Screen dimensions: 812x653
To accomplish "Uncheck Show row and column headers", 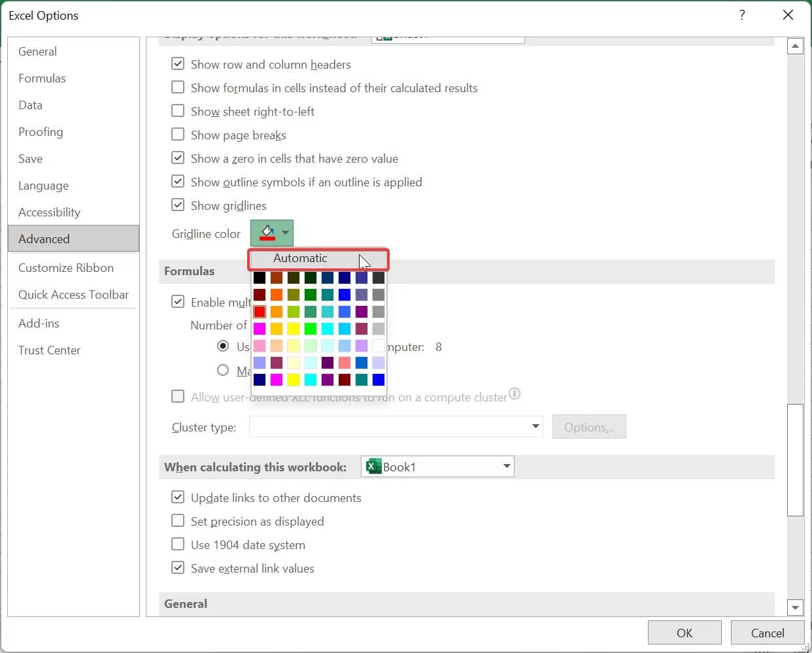I will pyautogui.click(x=177, y=63).
